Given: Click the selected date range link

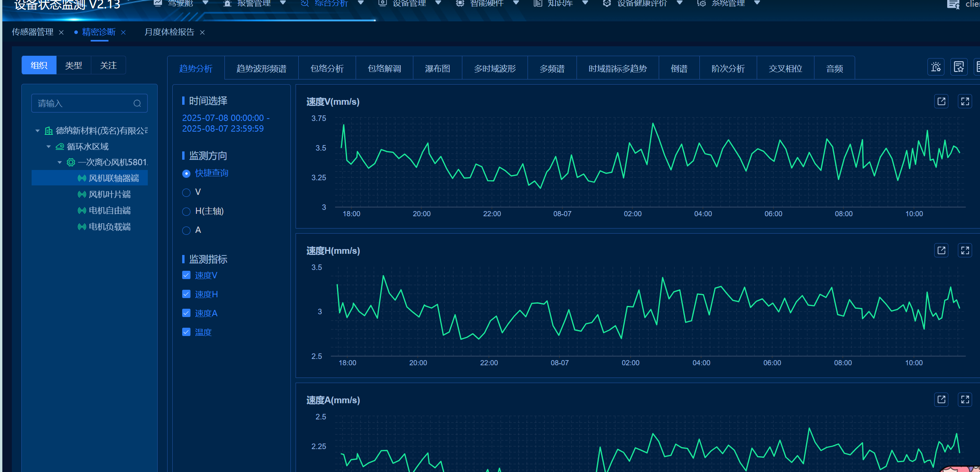Looking at the screenshot, I should click(226, 123).
